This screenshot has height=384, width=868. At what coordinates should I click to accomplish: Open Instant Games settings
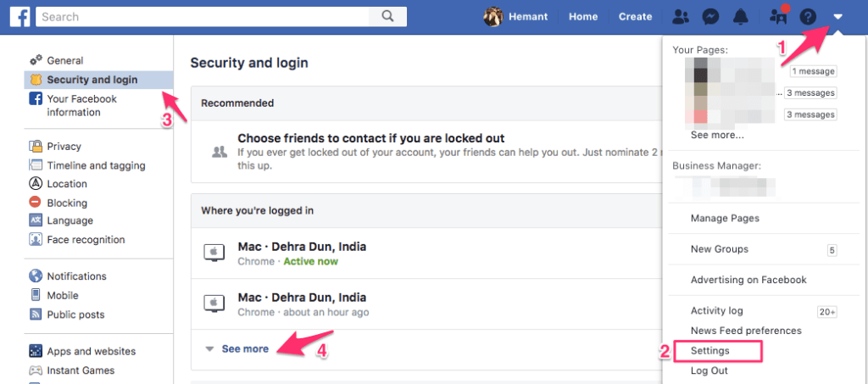[81, 370]
